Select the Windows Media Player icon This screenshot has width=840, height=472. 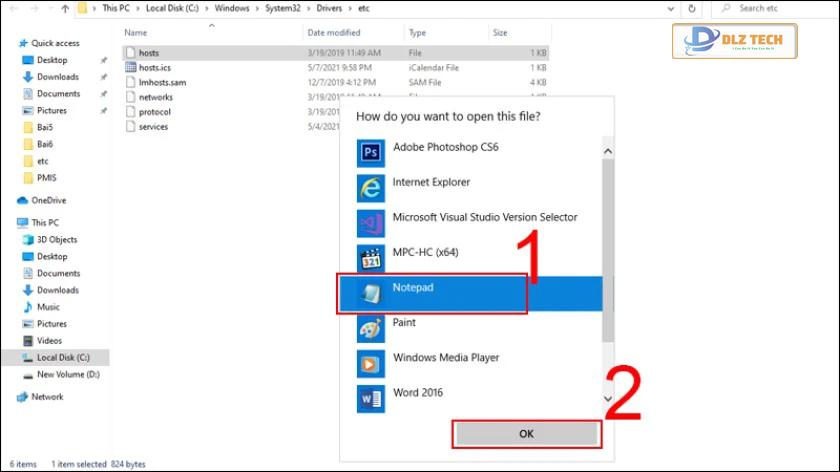tap(371, 364)
